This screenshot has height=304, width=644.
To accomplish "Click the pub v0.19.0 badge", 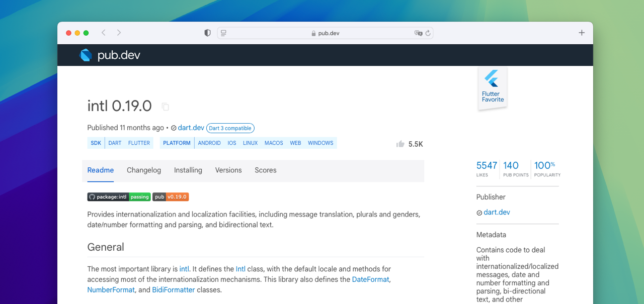I will click(171, 197).
